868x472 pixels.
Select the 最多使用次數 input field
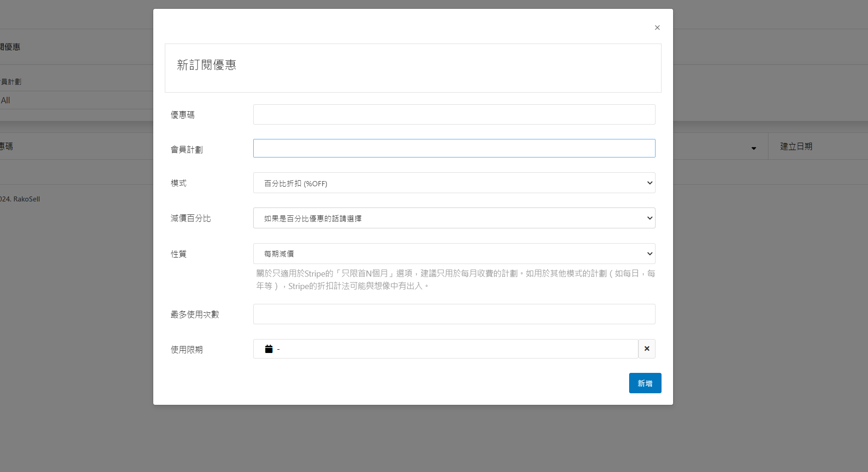click(454, 314)
